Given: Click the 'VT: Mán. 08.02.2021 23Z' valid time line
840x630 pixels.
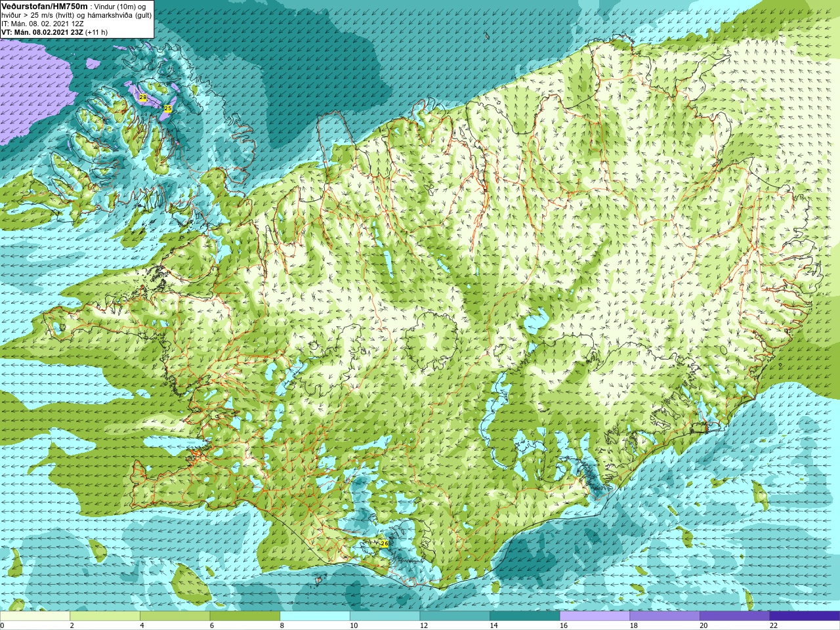Looking at the screenshot, I should click(x=42, y=32).
